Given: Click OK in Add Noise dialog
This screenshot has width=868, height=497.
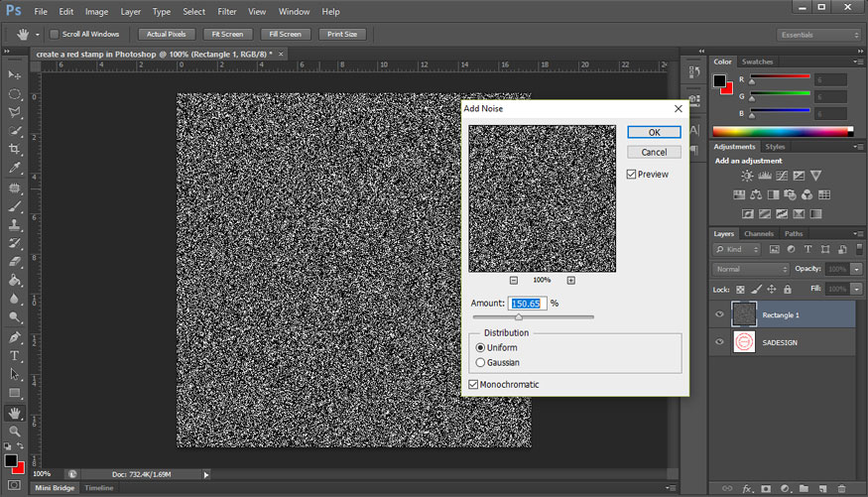Looking at the screenshot, I should pyautogui.click(x=654, y=132).
